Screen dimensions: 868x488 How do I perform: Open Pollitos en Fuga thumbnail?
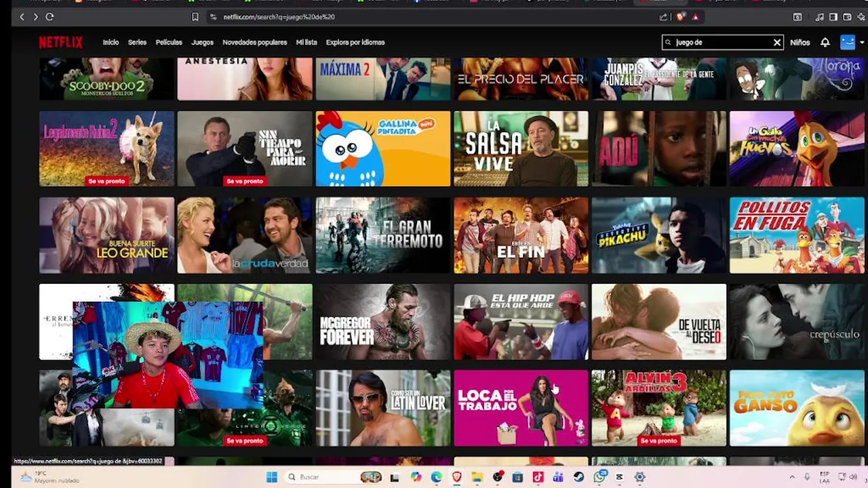(x=797, y=235)
